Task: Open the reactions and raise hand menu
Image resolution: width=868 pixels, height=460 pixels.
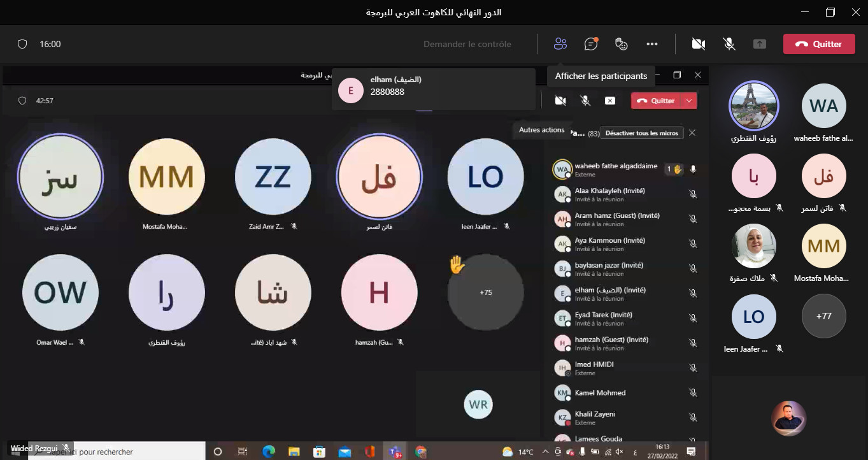Action: [x=622, y=44]
